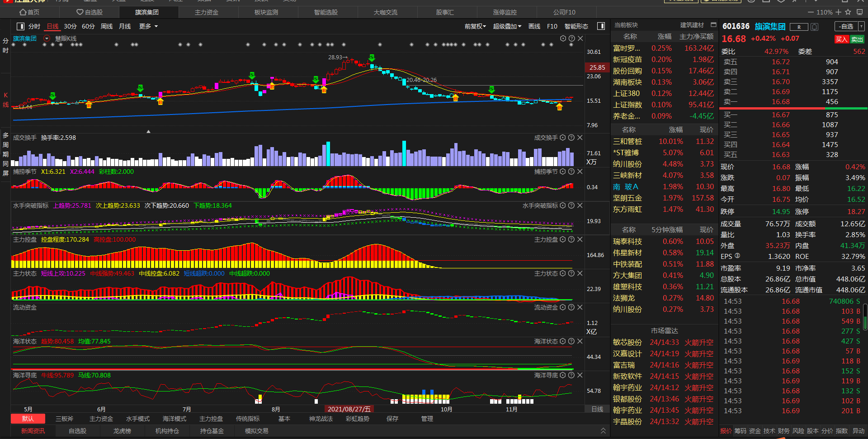Open dropdown arrow next to -自选 button
Viewport: 868px width, 439px height.
pos(862,26)
